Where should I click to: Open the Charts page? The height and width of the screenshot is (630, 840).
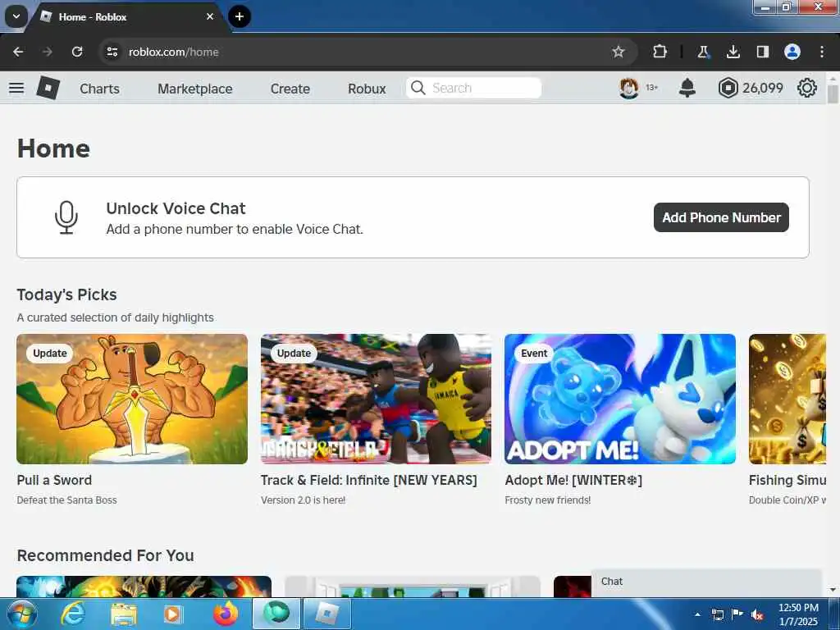tap(99, 89)
